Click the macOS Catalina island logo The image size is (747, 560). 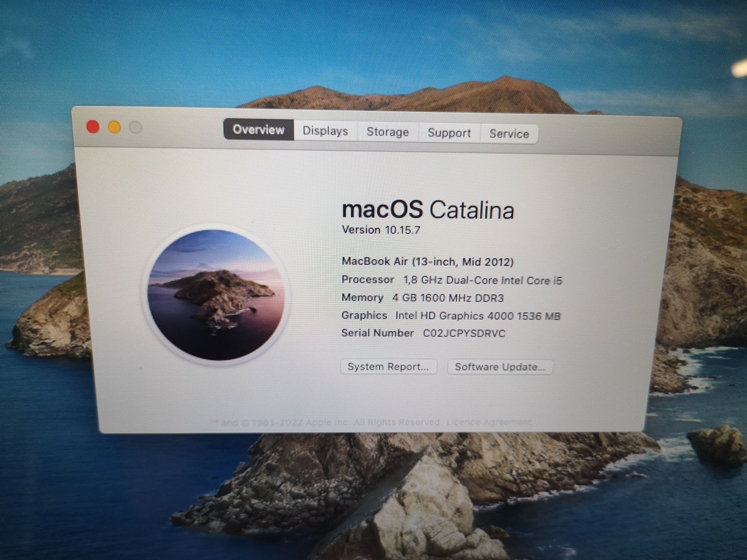pyautogui.click(x=215, y=295)
